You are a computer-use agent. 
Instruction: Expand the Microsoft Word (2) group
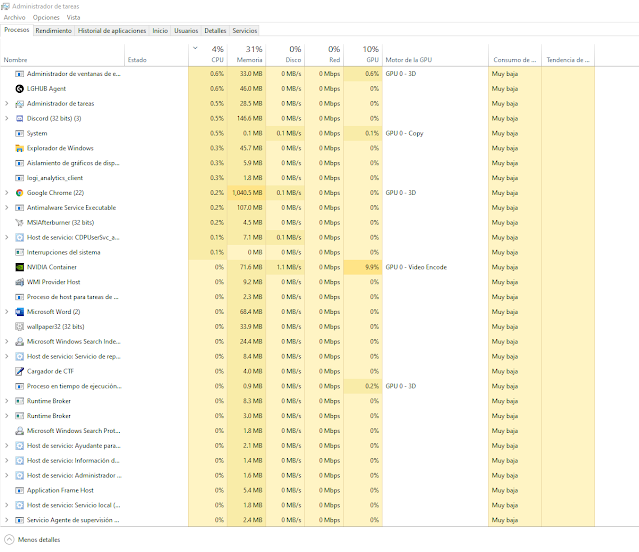(x=7, y=312)
